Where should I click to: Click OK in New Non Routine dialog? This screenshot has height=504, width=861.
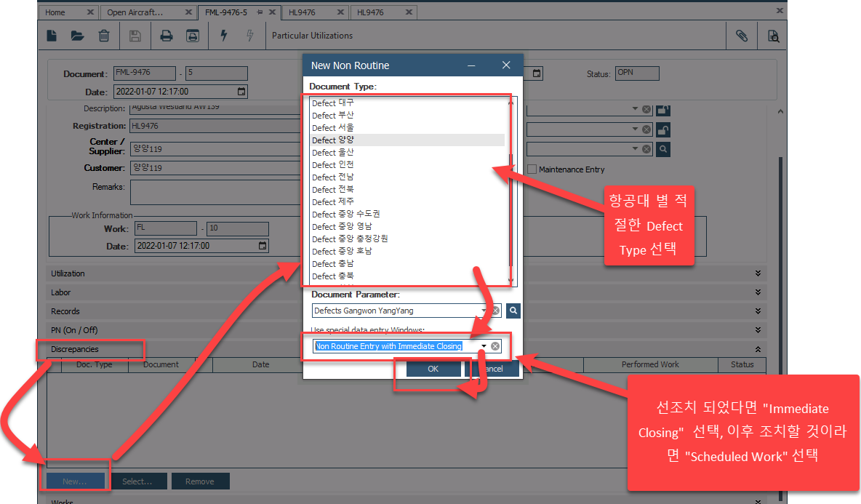click(433, 369)
